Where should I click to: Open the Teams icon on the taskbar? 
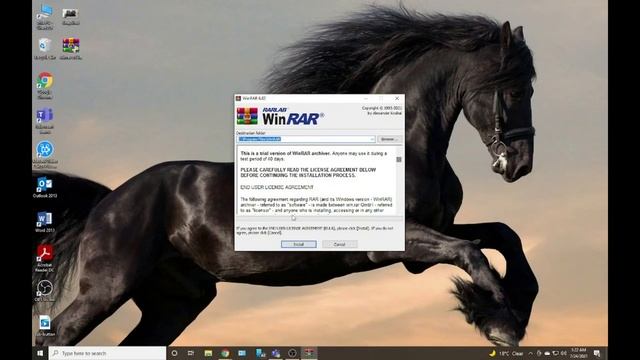(276, 353)
